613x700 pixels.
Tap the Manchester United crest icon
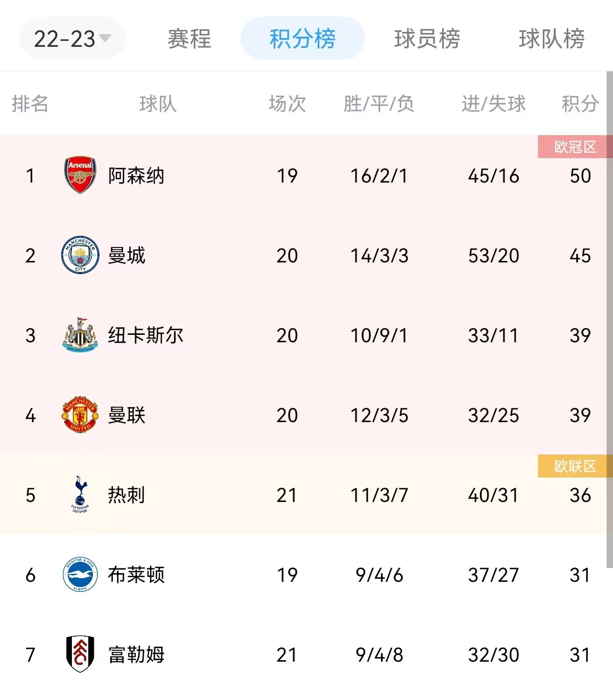80,415
